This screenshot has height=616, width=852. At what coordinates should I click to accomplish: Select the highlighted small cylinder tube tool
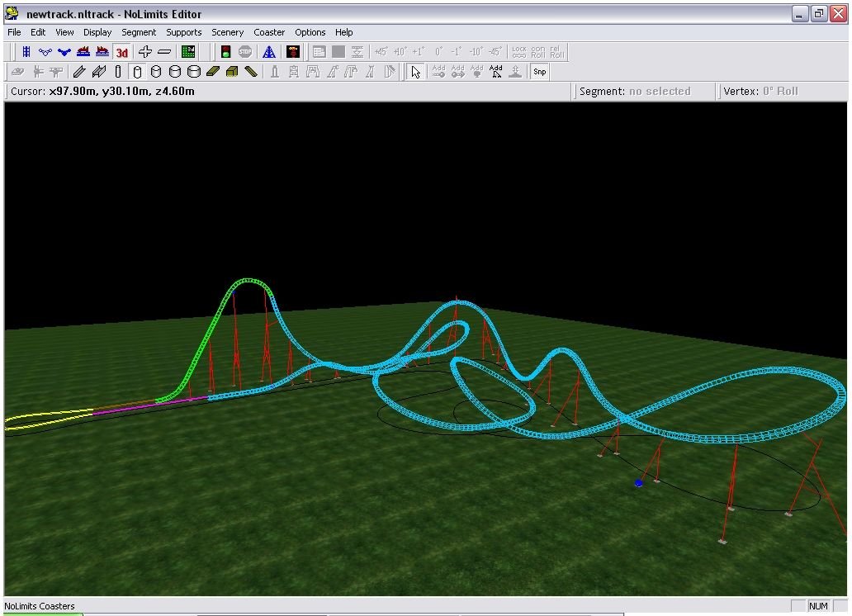pos(137,72)
